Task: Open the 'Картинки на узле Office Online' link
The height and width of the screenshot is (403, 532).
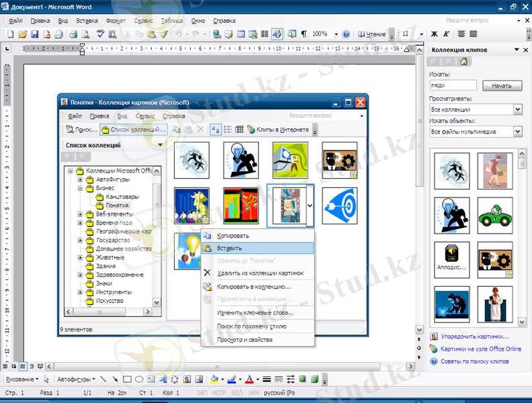Action: 480,349
